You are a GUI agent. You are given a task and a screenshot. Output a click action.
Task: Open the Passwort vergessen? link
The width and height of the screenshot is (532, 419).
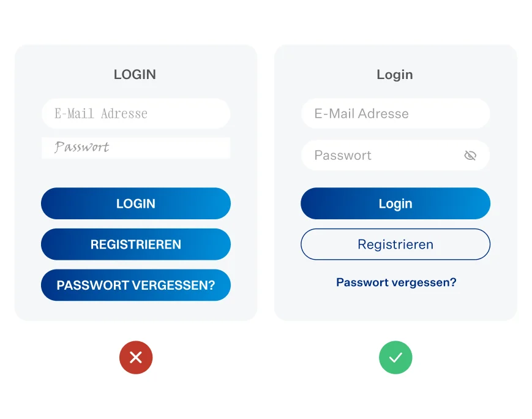pos(395,282)
